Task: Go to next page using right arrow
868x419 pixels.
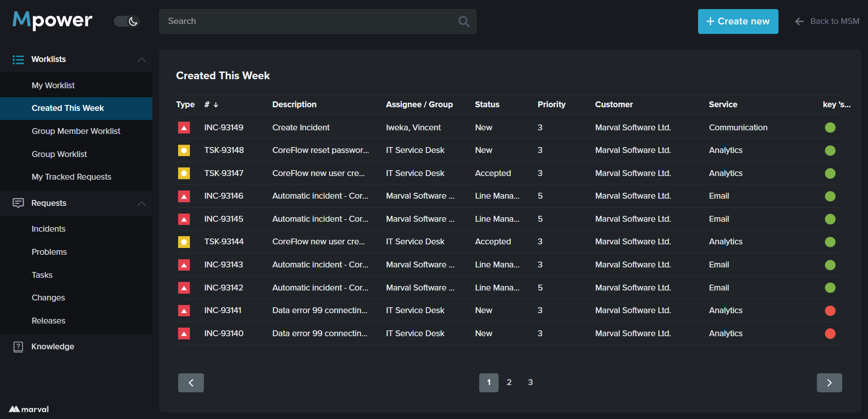Action: point(829,383)
